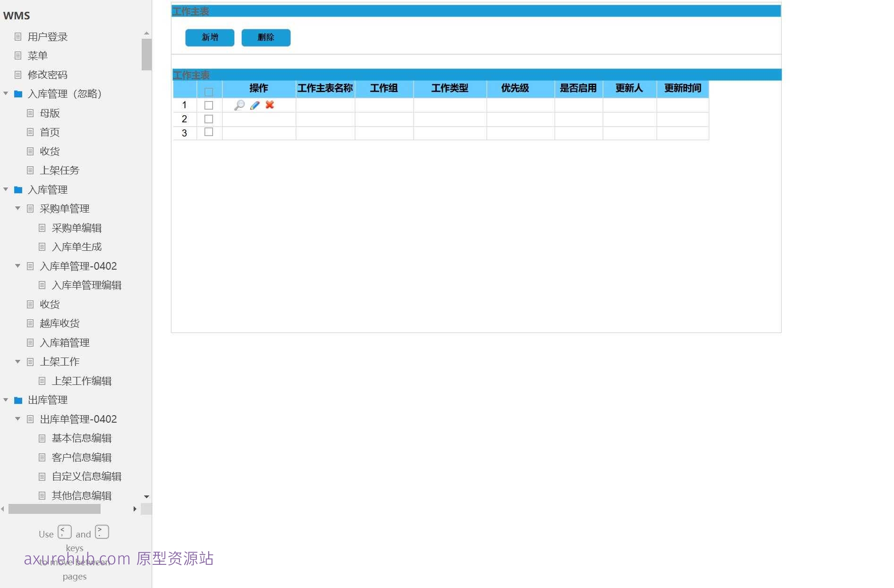Click the red X delete icon in row 1
This screenshot has height=588, width=894.
pos(270,105)
